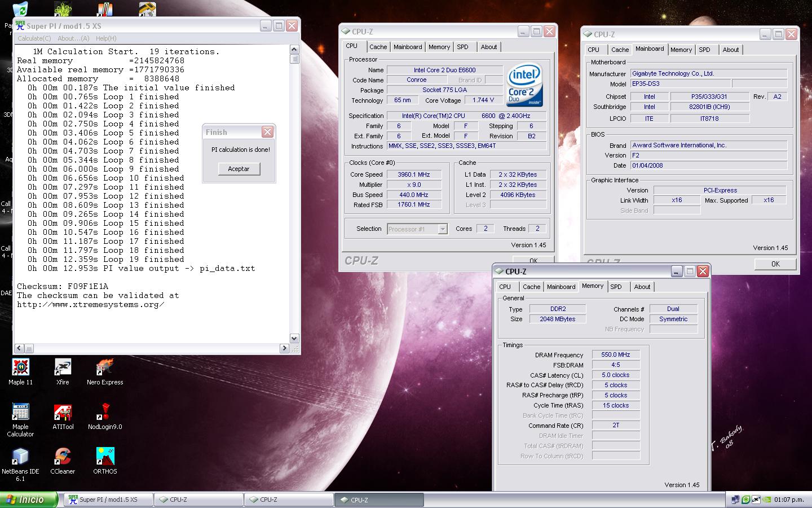Screen dimensions: 812x508
Task: Open CCleaner desktop shortcut
Action: click(63, 461)
